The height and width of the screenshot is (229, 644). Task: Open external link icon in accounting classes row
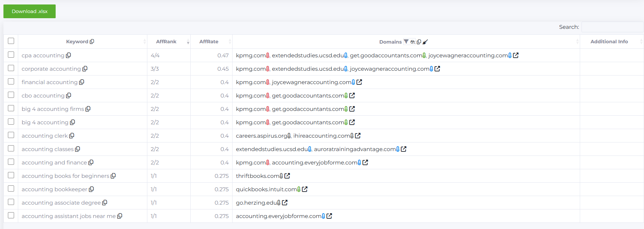[x=404, y=149]
